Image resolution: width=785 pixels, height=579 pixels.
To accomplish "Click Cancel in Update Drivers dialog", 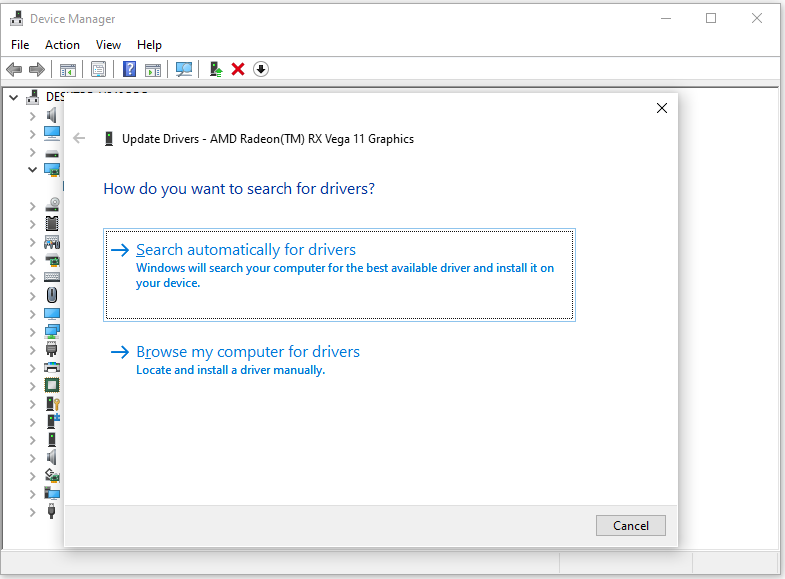I will 631,525.
